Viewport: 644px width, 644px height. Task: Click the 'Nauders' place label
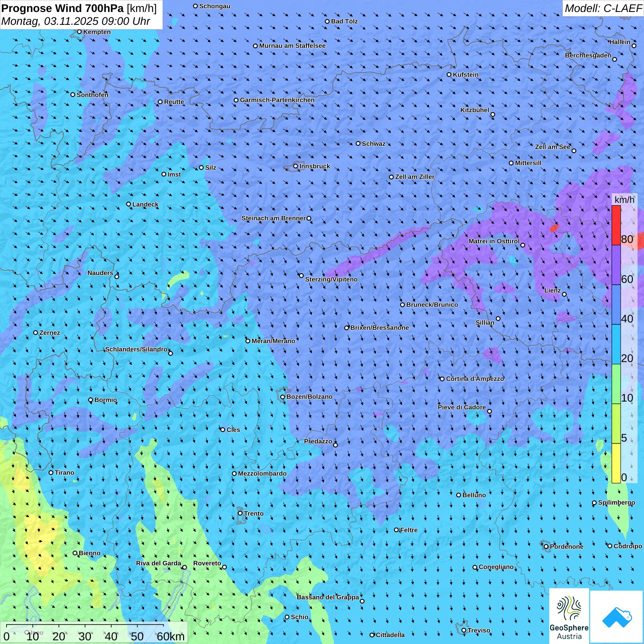coord(100,273)
